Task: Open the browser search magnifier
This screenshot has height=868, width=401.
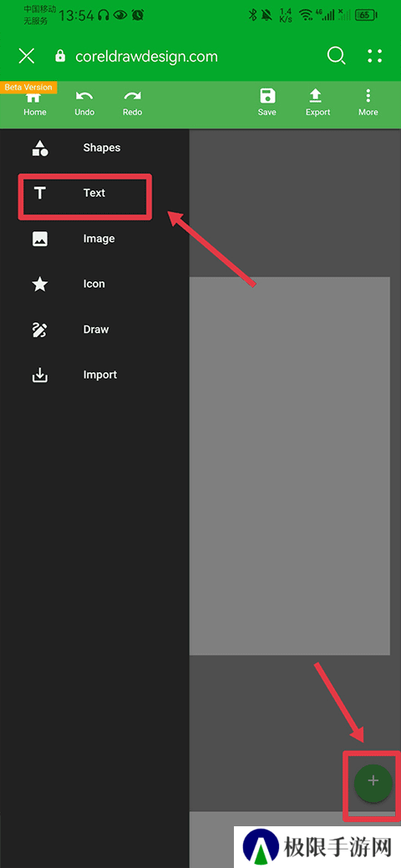Action: coord(336,56)
